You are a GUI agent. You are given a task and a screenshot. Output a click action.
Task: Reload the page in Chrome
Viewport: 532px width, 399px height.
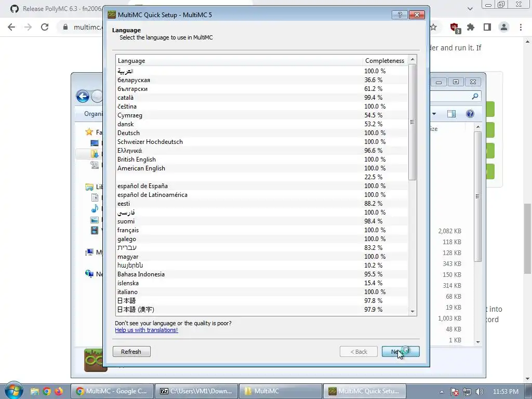point(45,27)
